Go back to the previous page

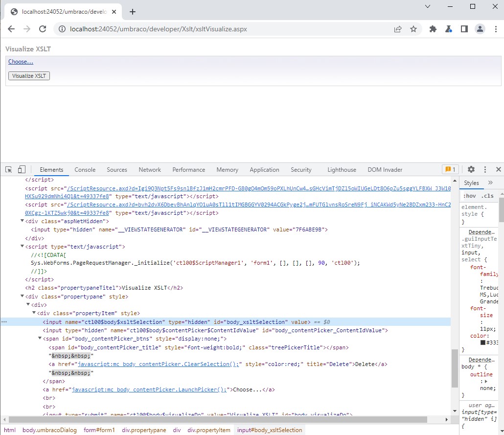pyautogui.click(x=11, y=29)
